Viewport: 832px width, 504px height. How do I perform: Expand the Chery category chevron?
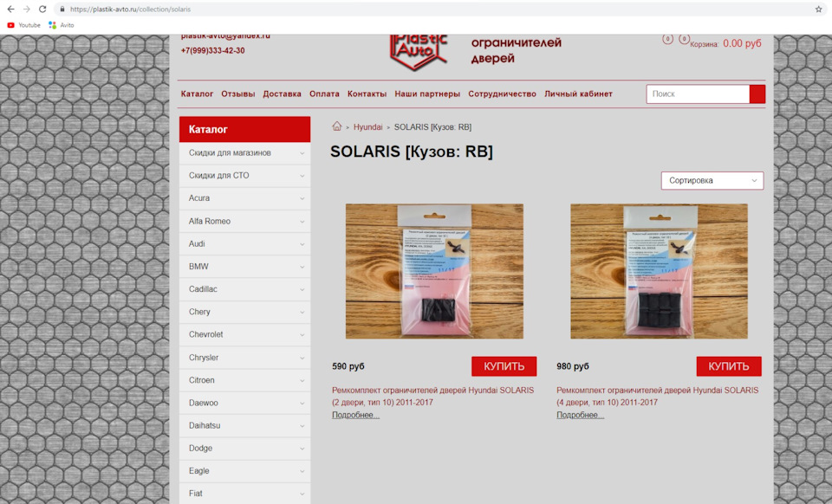pos(302,313)
